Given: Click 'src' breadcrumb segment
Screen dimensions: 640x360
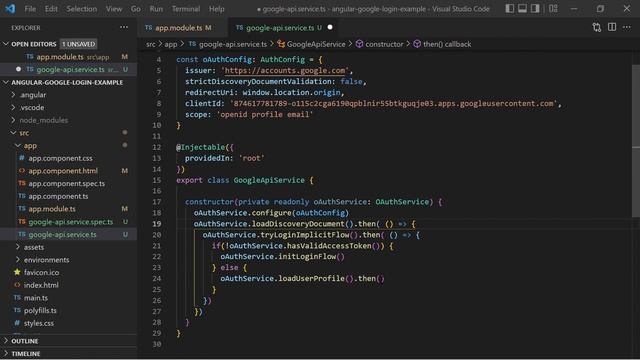Looking at the screenshot, I should 151,44.
